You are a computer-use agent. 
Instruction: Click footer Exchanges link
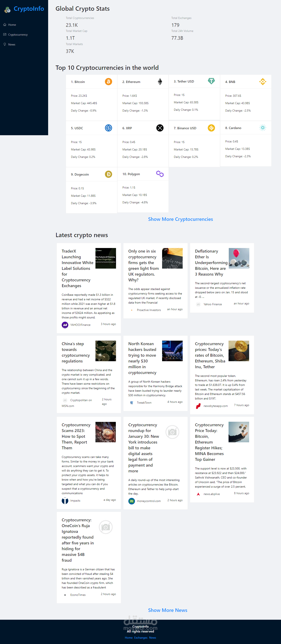coord(141,637)
